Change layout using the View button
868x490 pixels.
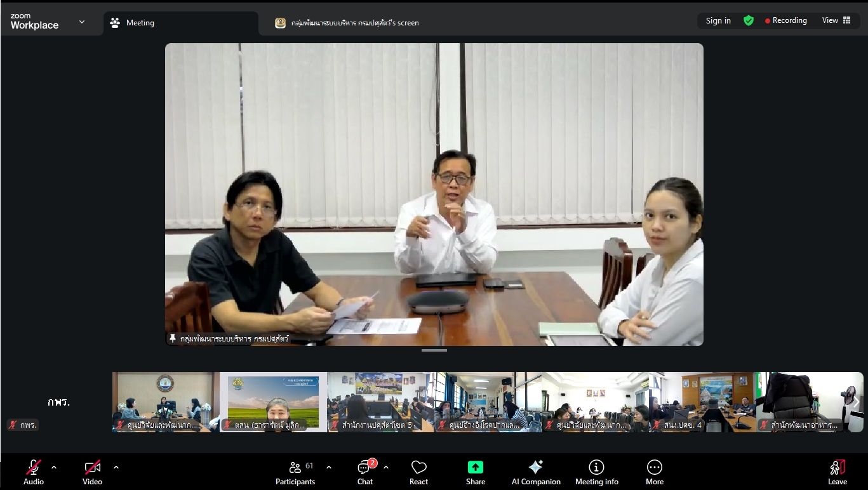point(836,20)
